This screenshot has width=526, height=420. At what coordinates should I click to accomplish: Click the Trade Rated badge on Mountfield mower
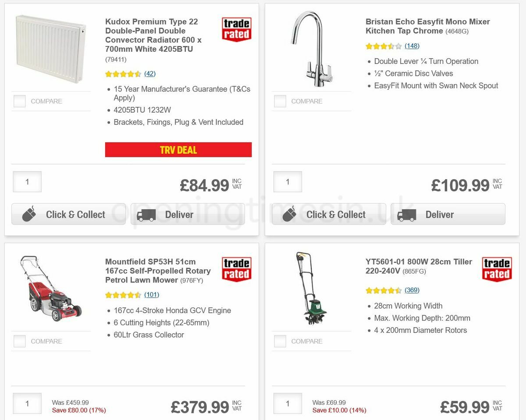click(x=236, y=268)
